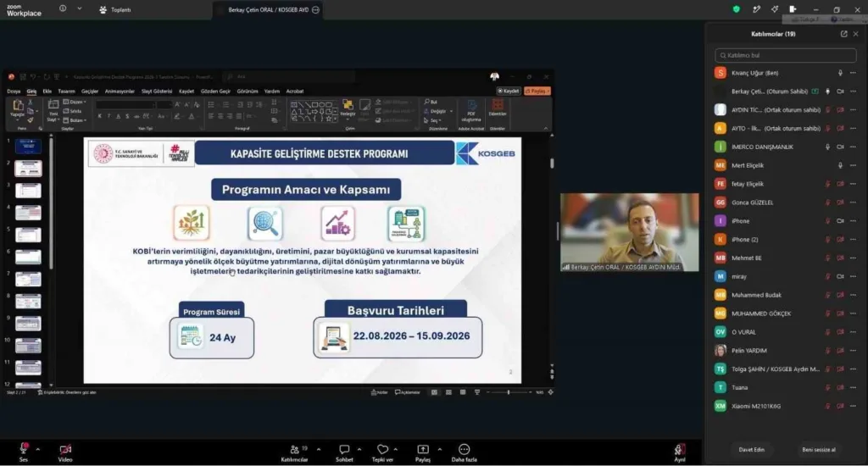
Task: Click the Davet Edin button
Action: pos(751,449)
